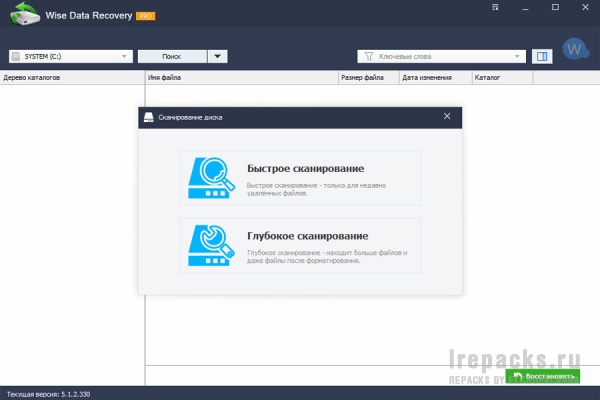Click the Восстановить recover button

click(x=542, y=376)
